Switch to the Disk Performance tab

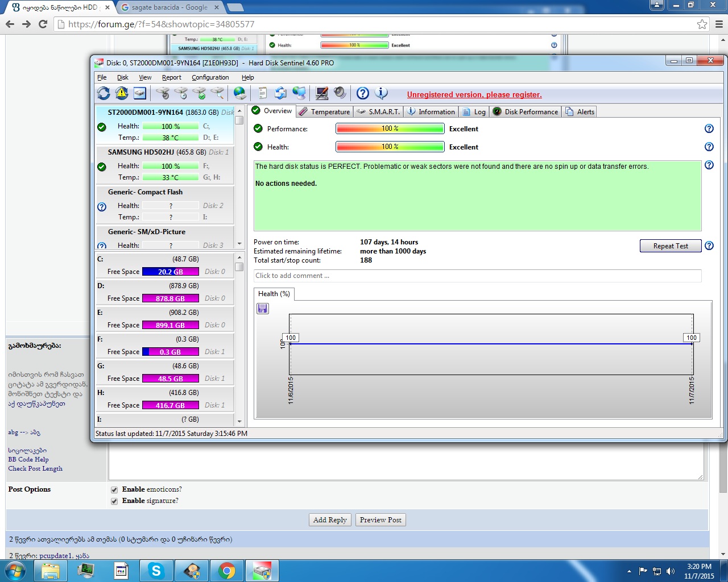[526, 112]
